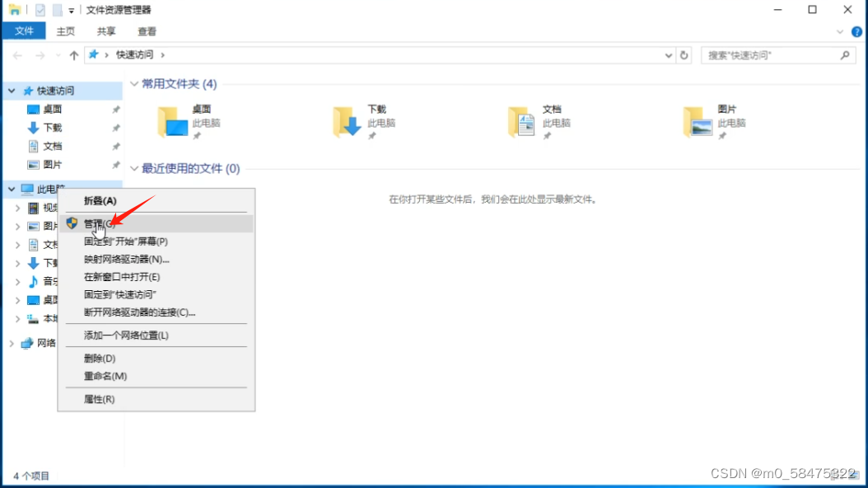Expand 音乐 in the navigation tree
The width and height of the screenshot is (868, 488).
click(16, 281)
